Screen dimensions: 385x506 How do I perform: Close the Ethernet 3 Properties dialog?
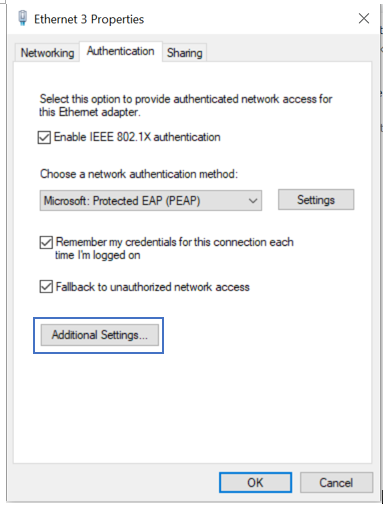(364, 18)
